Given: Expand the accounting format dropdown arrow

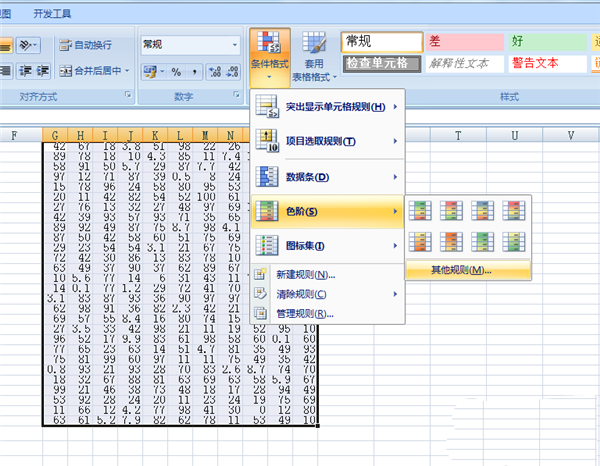Looking at the screenshot, I should [x=162, y=71].
